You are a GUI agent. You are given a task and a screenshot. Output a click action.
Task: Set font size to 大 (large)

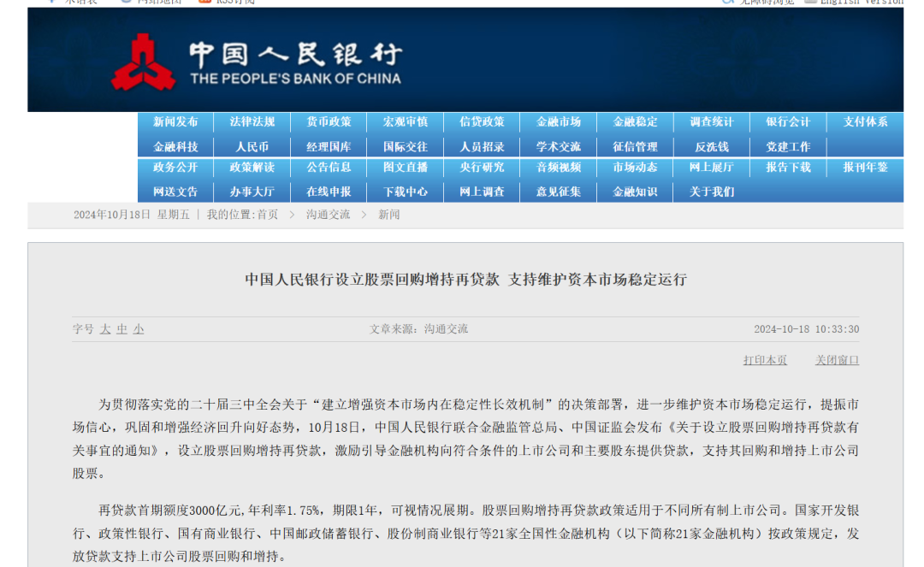(105, 329)
